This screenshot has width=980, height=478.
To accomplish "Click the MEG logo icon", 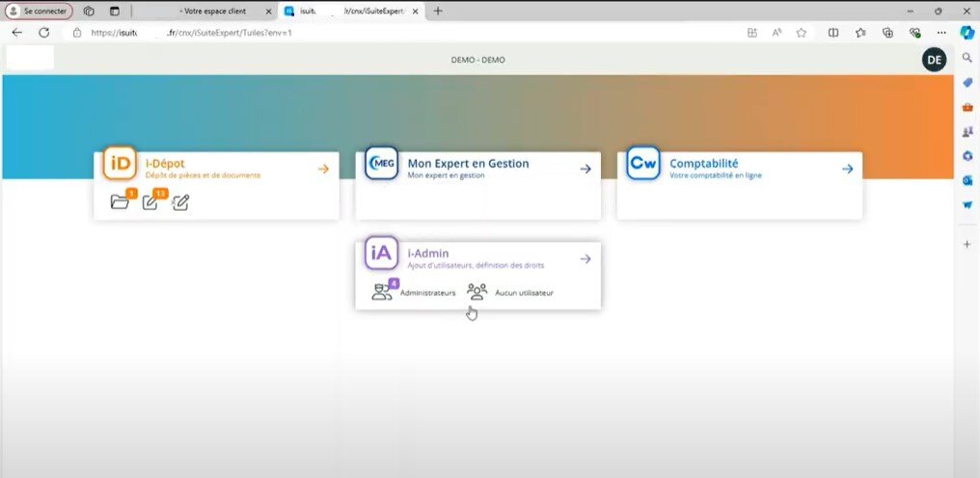I will (x=382, y=165).
